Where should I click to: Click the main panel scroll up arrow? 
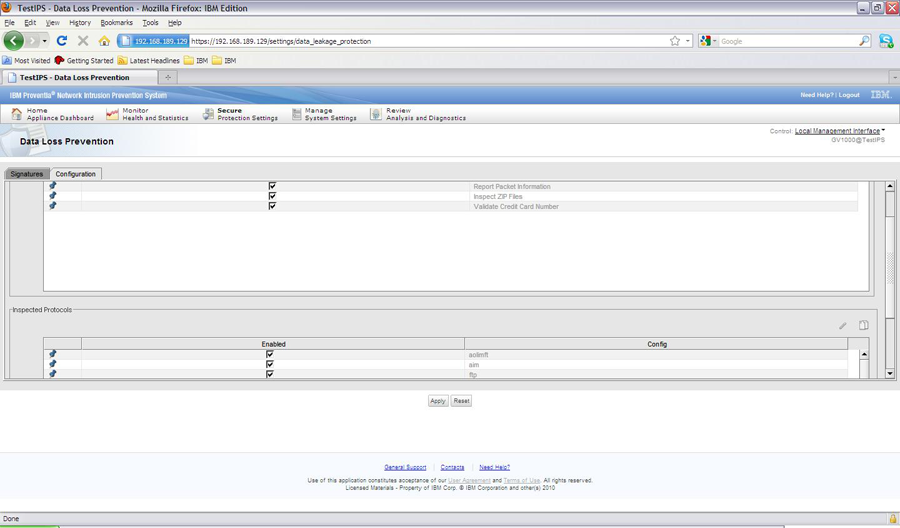coord(890,186)
